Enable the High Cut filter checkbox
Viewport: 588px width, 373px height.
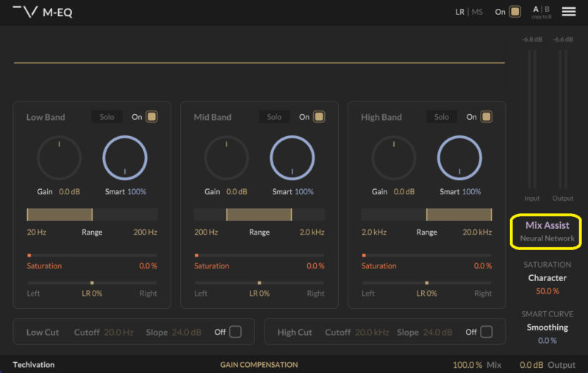pyautogui.click(x=487, y=332)
